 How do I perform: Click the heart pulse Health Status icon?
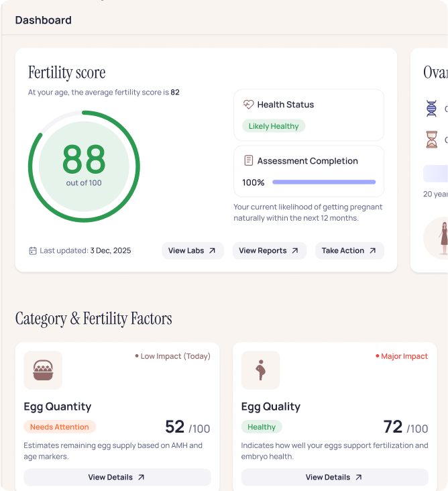coord(249,105)
